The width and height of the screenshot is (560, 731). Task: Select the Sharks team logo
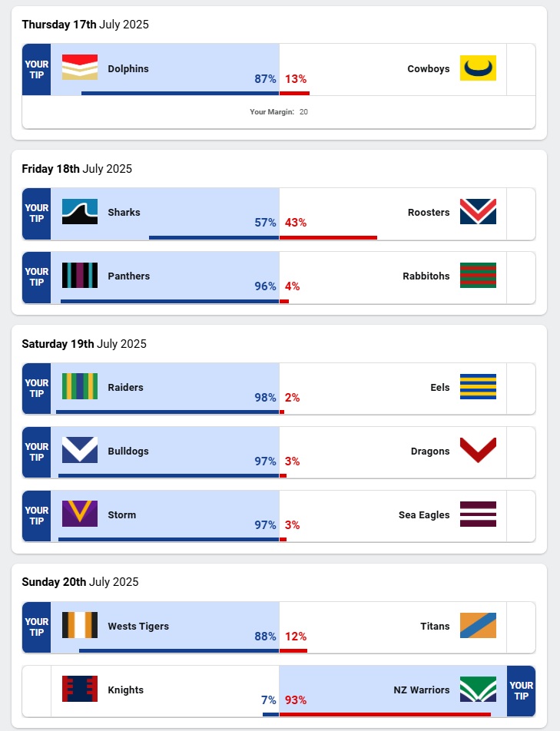[x=80, y=211]
